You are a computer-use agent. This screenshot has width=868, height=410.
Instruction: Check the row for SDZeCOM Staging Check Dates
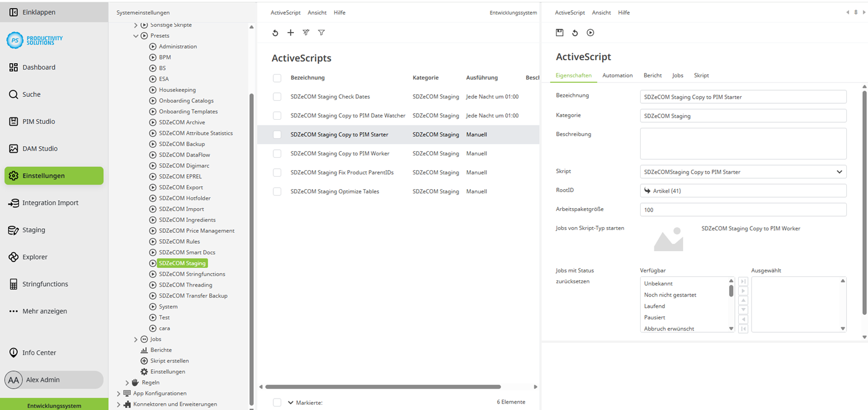pos(277,96)
